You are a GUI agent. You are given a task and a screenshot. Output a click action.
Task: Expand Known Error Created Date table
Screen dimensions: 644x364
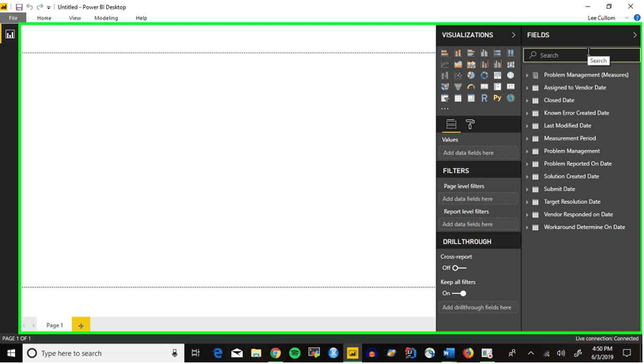pyautogui.click(x=527, y=113)
